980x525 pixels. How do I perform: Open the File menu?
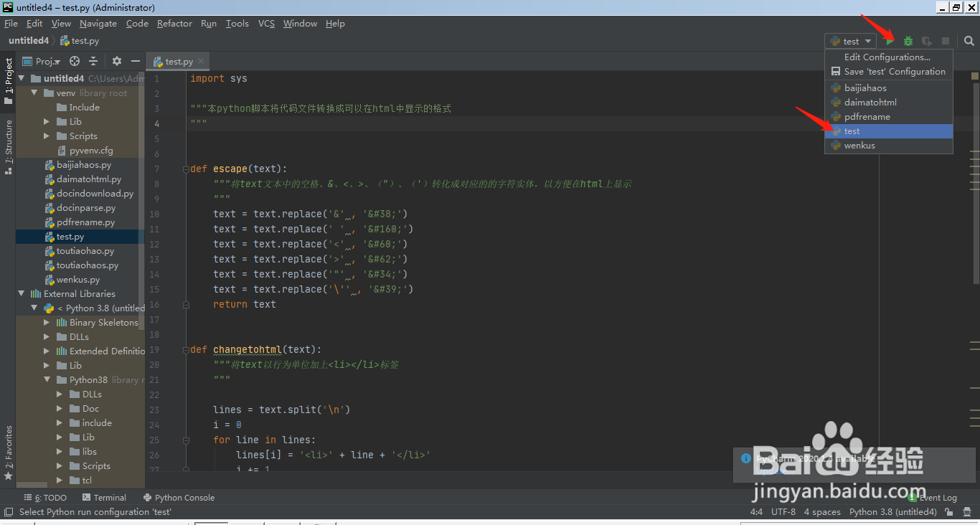click(x=11, y=24)
